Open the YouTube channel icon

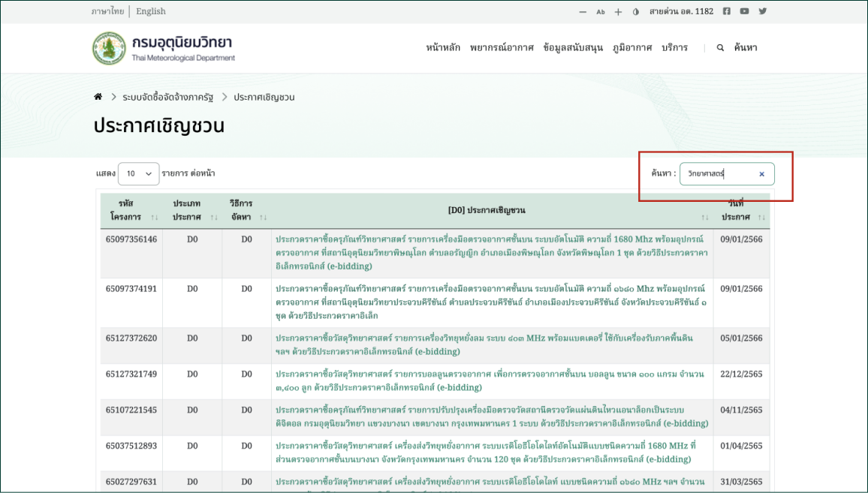tap(744, 11)
